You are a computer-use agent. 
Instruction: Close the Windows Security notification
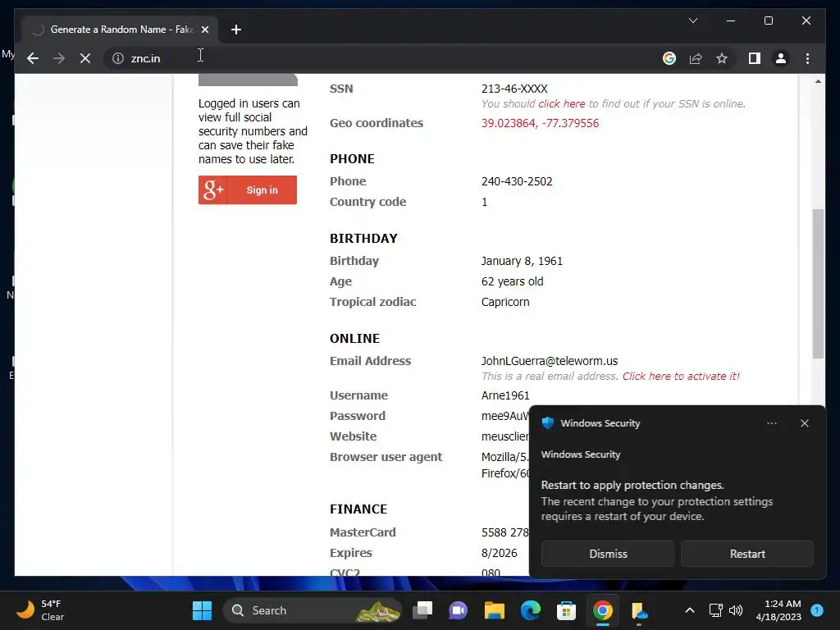point(805,423)
